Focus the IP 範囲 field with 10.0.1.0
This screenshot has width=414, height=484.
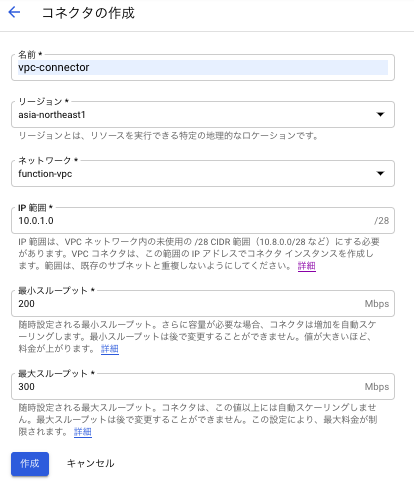(203, 221)
